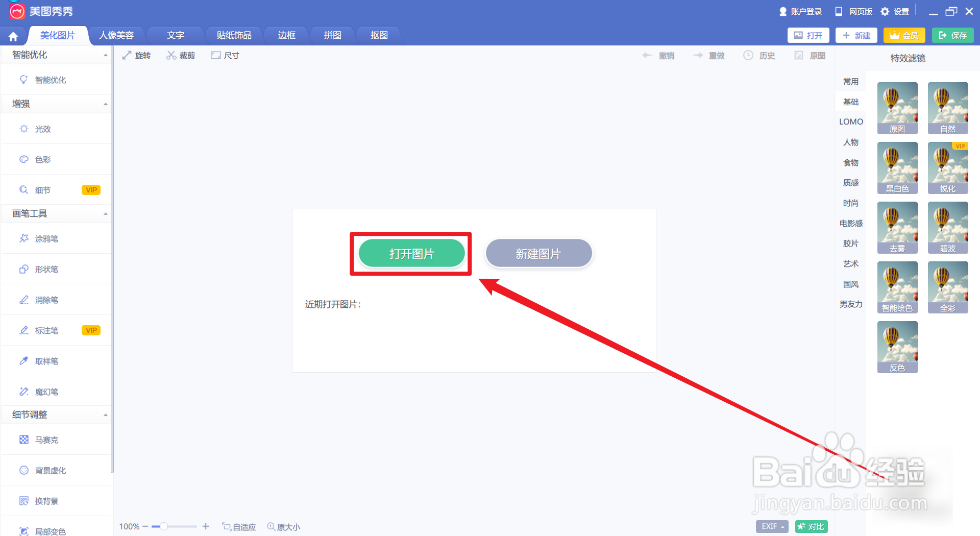Click the 账户登录 account login

(x=800, y=11)
